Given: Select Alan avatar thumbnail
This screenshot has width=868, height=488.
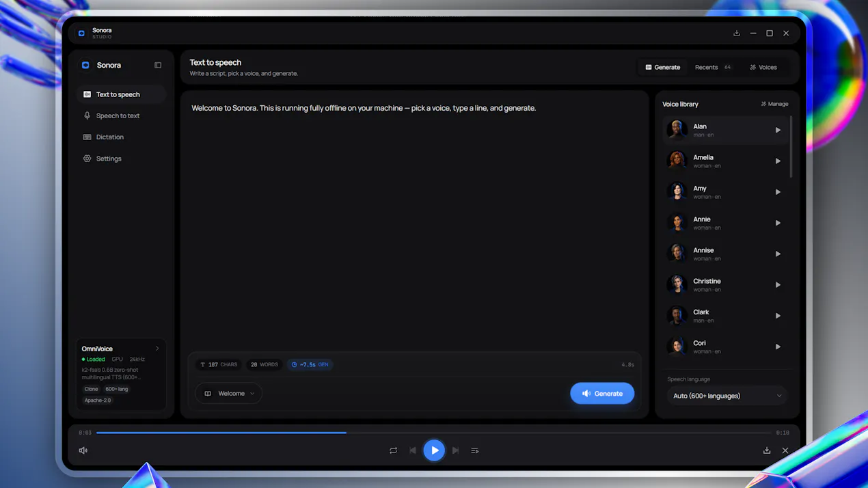Looking at the screenshot, I should click(x=677, y=130).
